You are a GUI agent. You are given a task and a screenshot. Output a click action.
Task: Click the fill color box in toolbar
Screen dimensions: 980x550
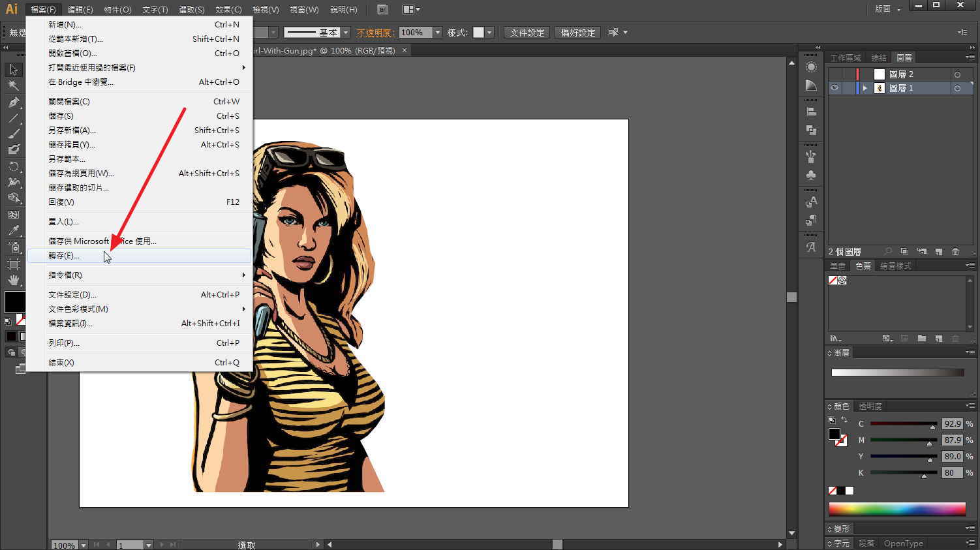coord(14,302)
